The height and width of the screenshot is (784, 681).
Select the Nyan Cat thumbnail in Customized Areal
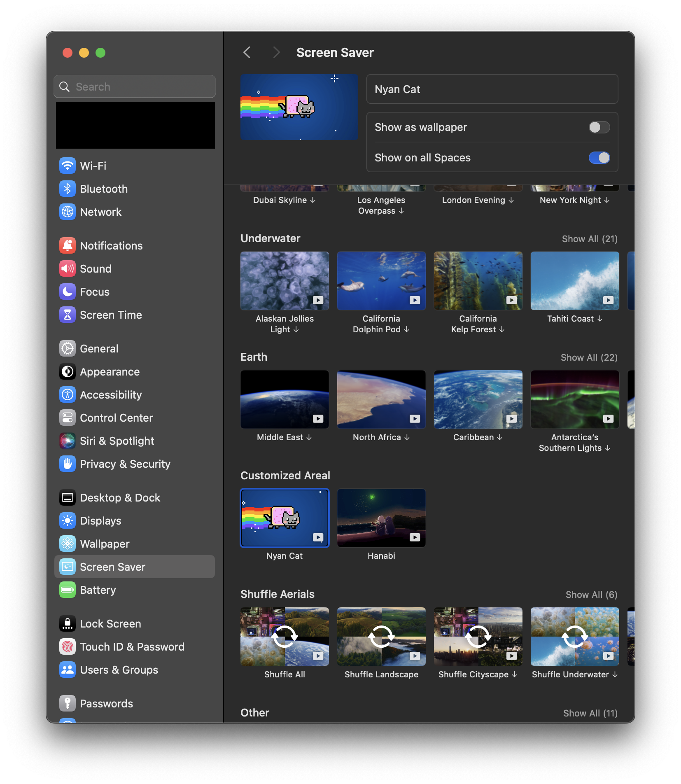point(285,518)
